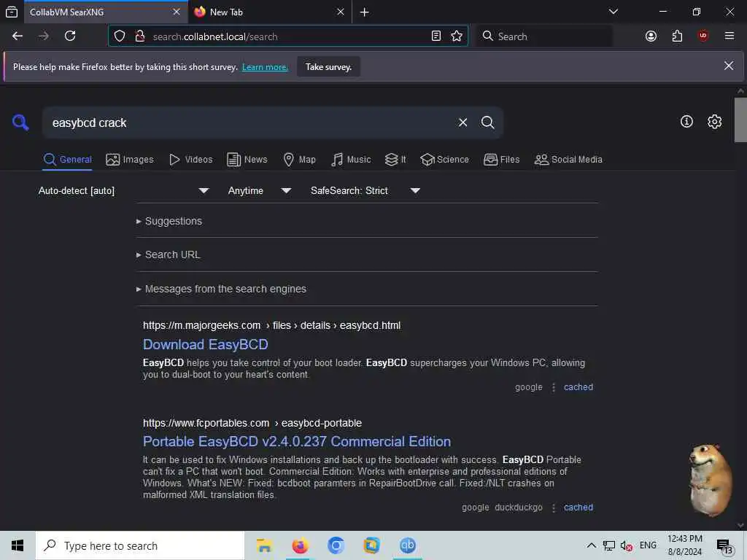This screenshot has width=747, height=560.
Task: Open Portable EasyBCD v2.4.0.237 Commercial Edition result
Action: 297,441
